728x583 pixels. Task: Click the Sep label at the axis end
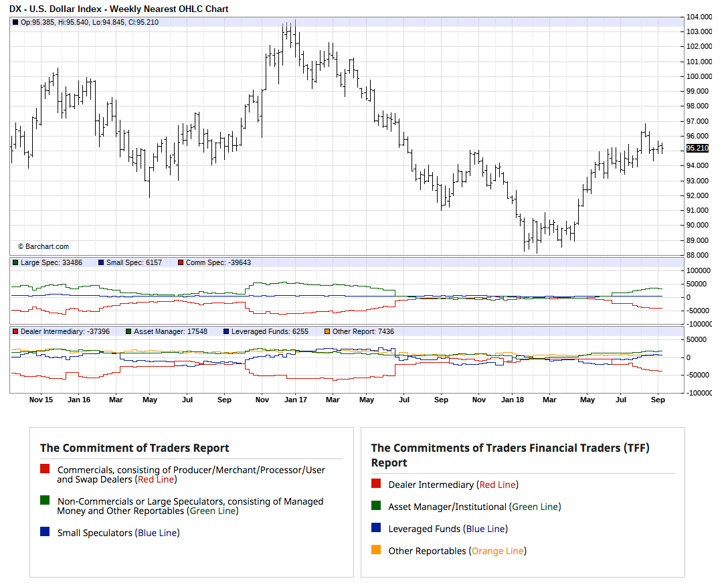click(658, 400)
